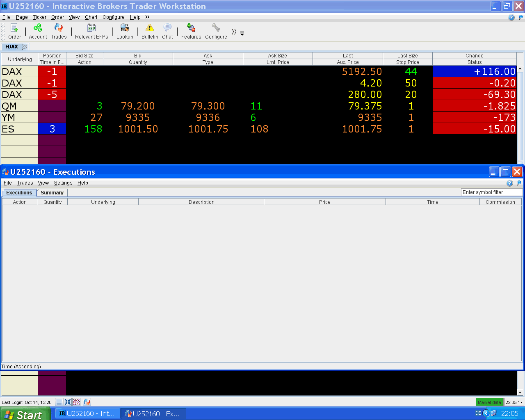Switch to the Summary tab
The width and height of the screenshot is (525, 420).
(52, 193)
